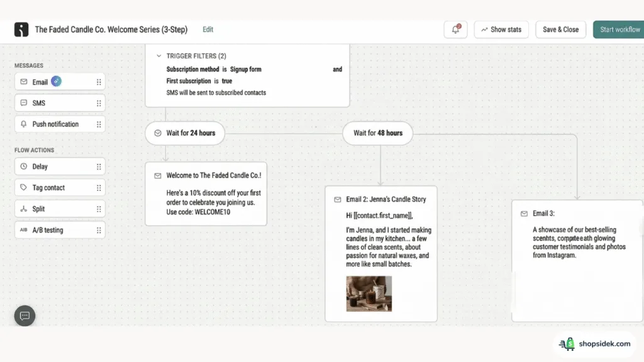The height and width of the screenshot is (362, 644).
Task: Select the Email envelope icon in Messages
Action: point(23,81)
